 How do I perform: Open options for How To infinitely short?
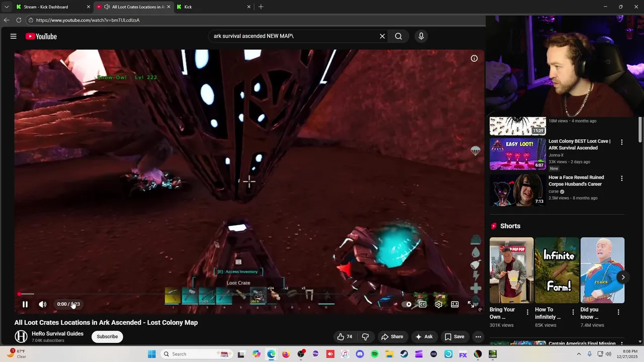point(573,312)
